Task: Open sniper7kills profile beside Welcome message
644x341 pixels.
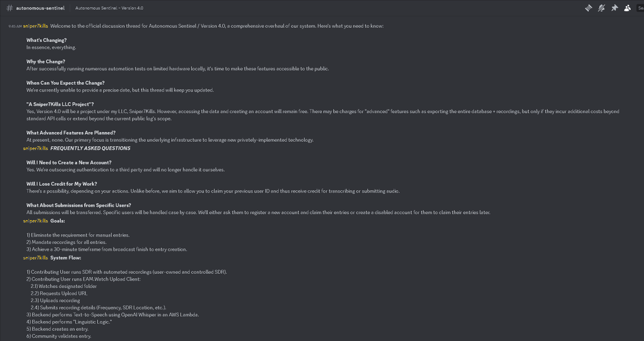Action: 36,26
